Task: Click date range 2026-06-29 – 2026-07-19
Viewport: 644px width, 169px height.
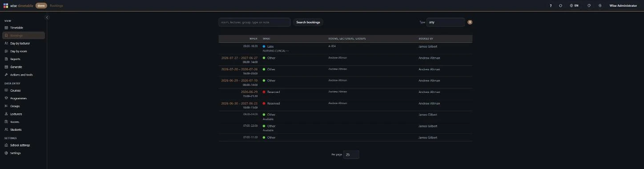Action: point(239,80)
